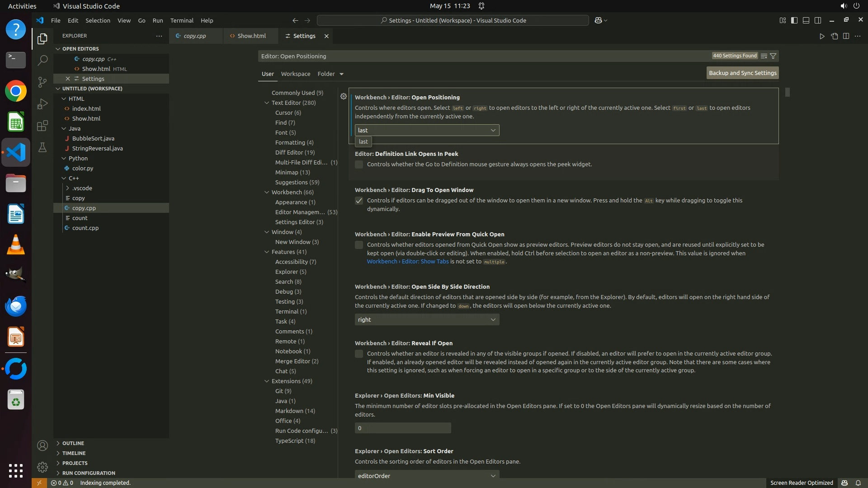868x488 pixels.
Task: Open the Open Side By Side Direction dropdown
Action: (427, 319)
